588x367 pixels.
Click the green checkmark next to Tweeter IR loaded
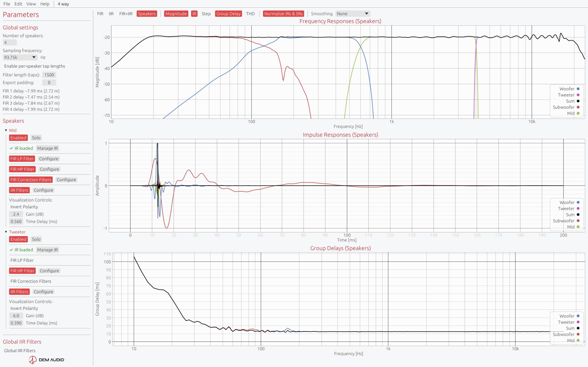(x=11, y=250)
